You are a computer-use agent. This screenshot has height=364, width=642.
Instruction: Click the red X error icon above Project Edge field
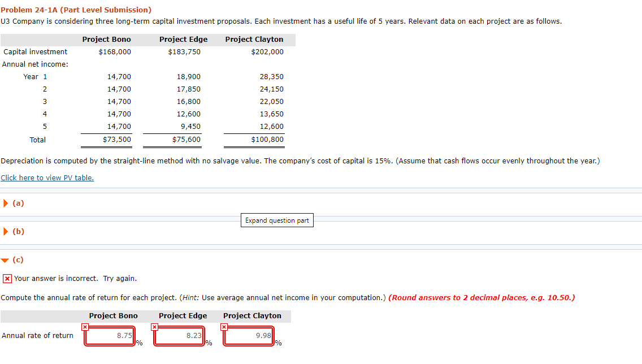pyautogui.click(x=154, y=327)
